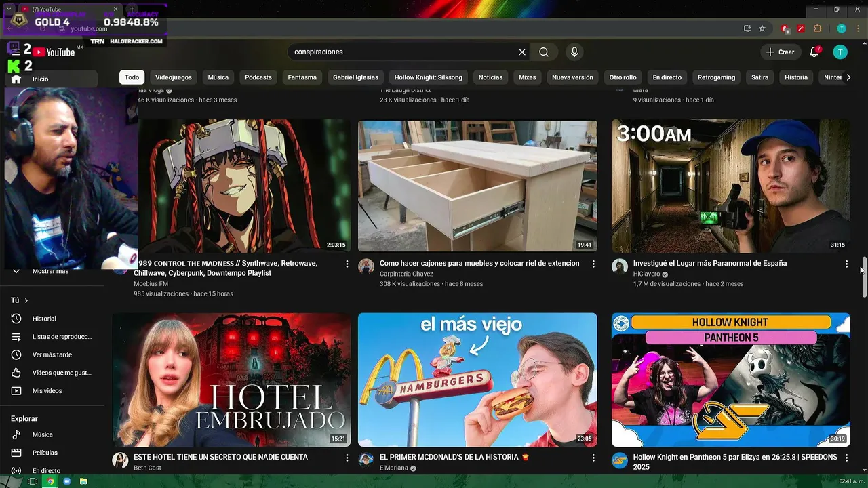
Task: Filter by Música chip
Action: pos(218,77)
